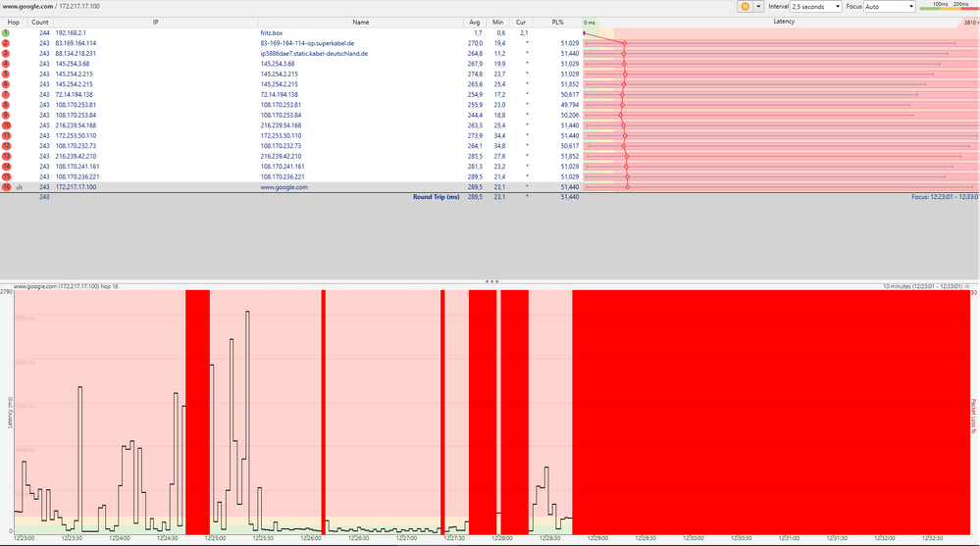The image size is (980, 546).
Task: Click the Cur column header
Action: tap(521, 22)
